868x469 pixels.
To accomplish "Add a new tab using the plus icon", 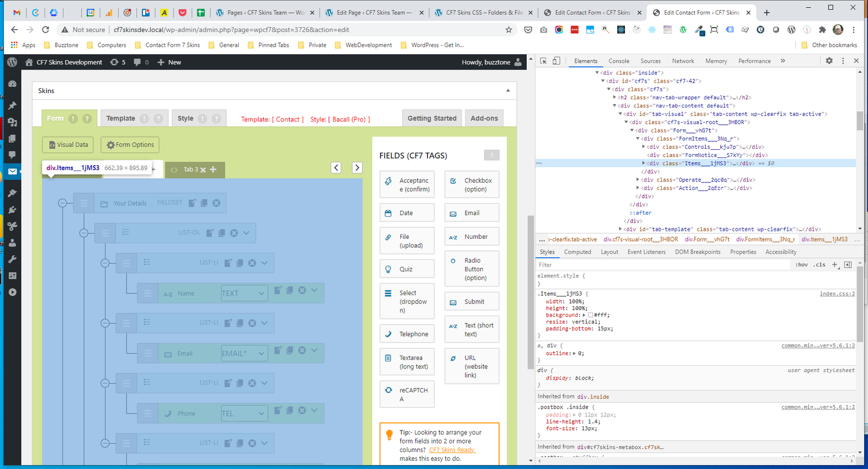I will coord(213,169).
